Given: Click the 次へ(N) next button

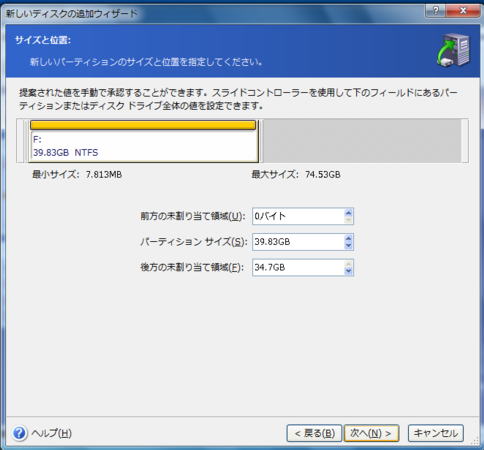Looking at the screenshot, I should click(371, 433).
